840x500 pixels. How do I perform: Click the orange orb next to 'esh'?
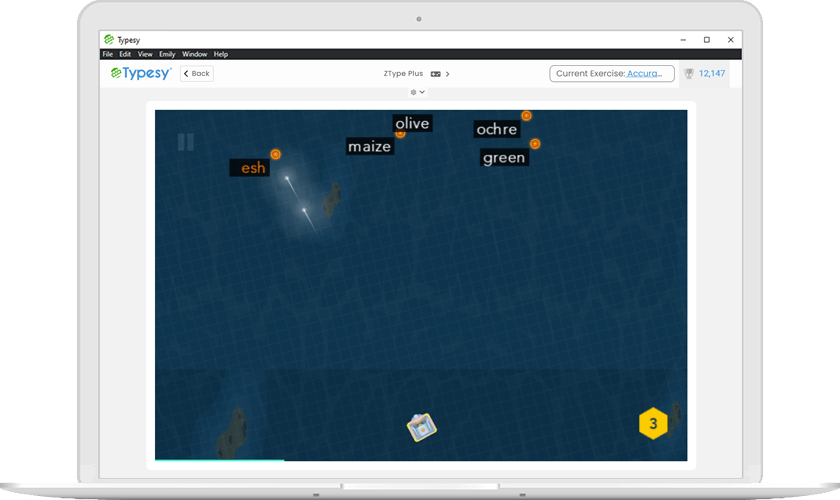point(275,154)
